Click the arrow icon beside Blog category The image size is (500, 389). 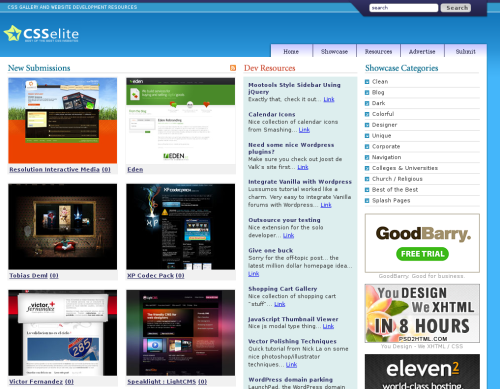[367, 92]
